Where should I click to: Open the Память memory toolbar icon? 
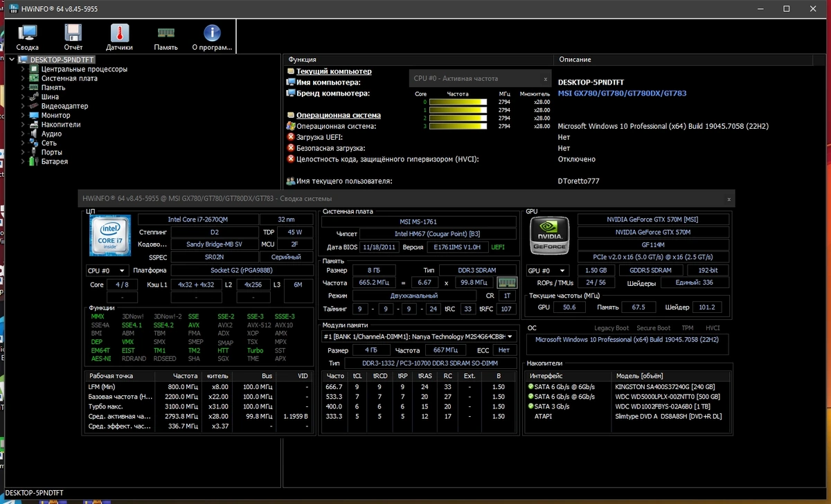pyautogui.click(x=166, y=37)
